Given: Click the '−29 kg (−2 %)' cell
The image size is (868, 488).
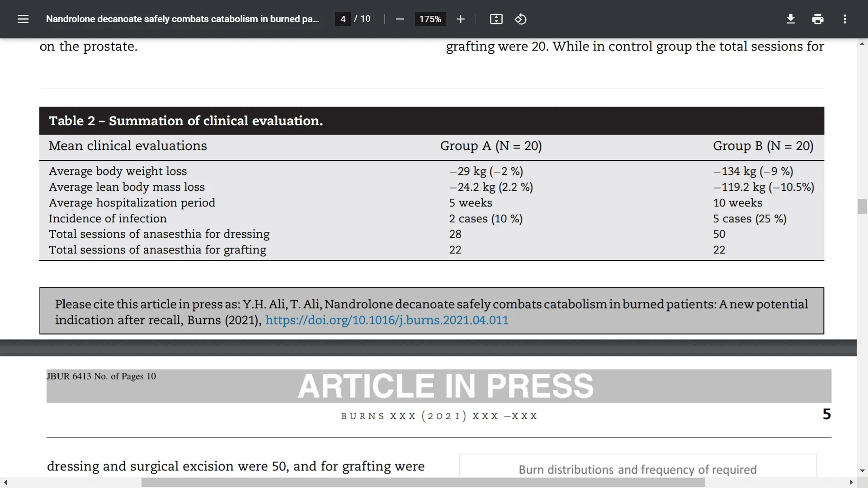Looking at the screenshot, I should tap(486, 171).
